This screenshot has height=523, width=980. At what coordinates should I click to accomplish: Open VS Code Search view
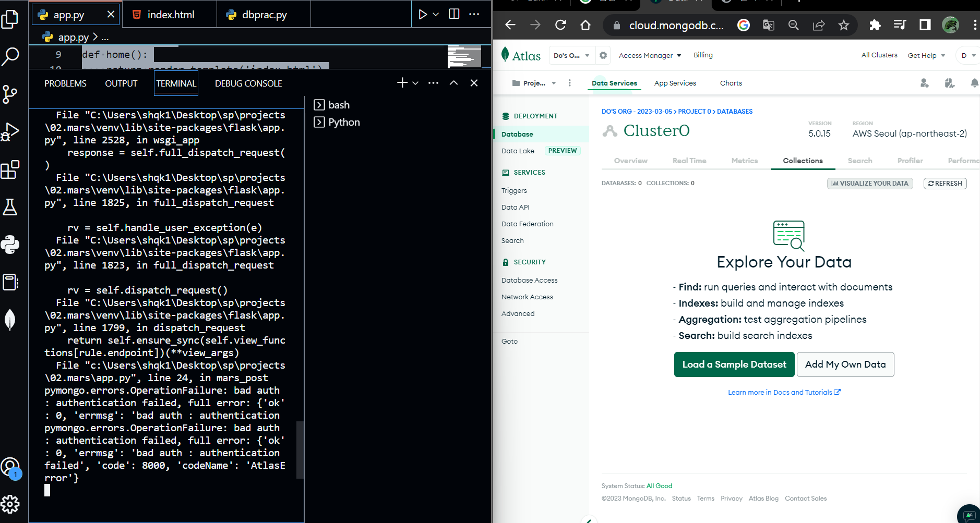(10, 56)
